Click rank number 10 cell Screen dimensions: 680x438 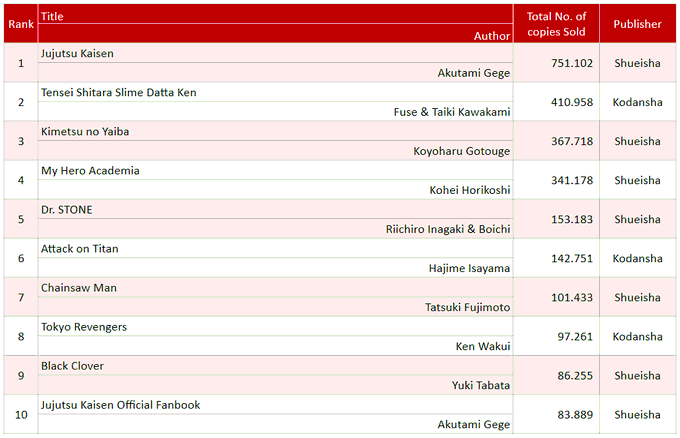21,415
